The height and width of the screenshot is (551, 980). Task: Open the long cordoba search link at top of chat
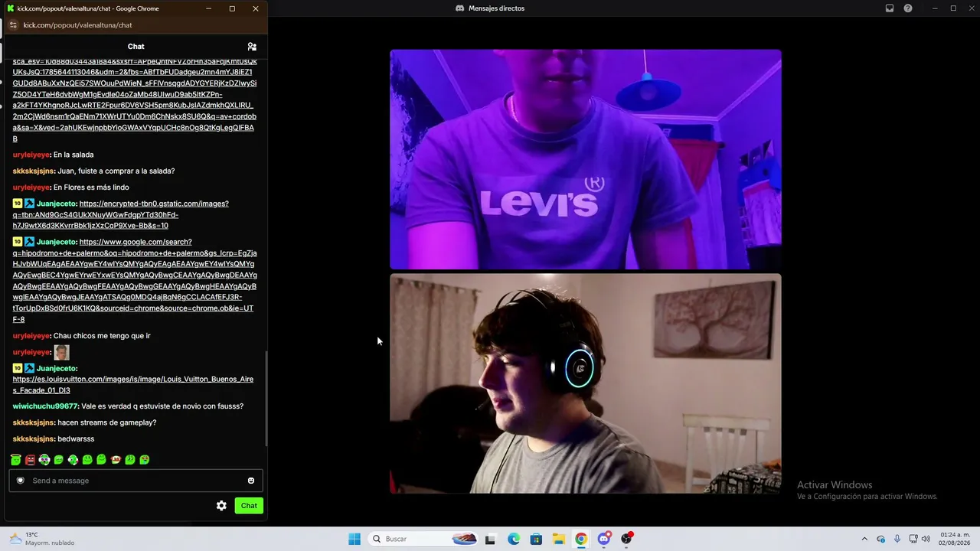point(135,100)
